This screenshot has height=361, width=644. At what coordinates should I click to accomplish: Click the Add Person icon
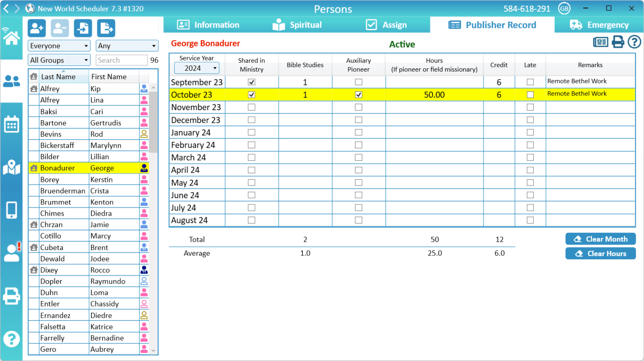pos(36,28)
